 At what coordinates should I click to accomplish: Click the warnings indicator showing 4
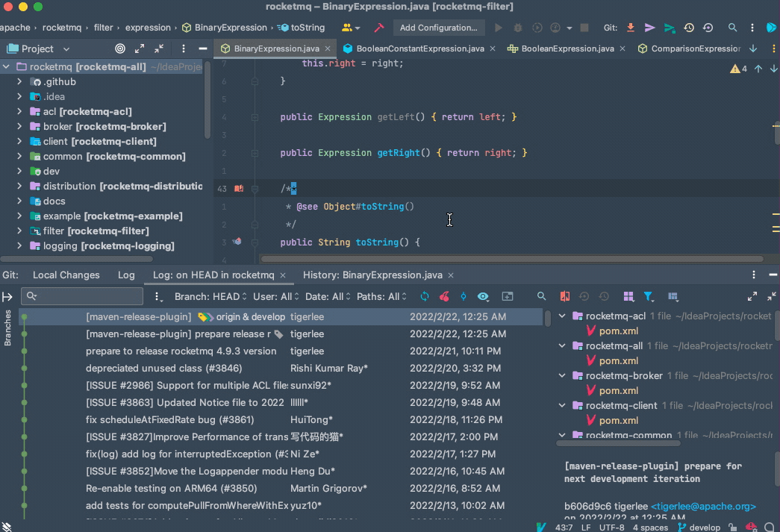[738, 69]
